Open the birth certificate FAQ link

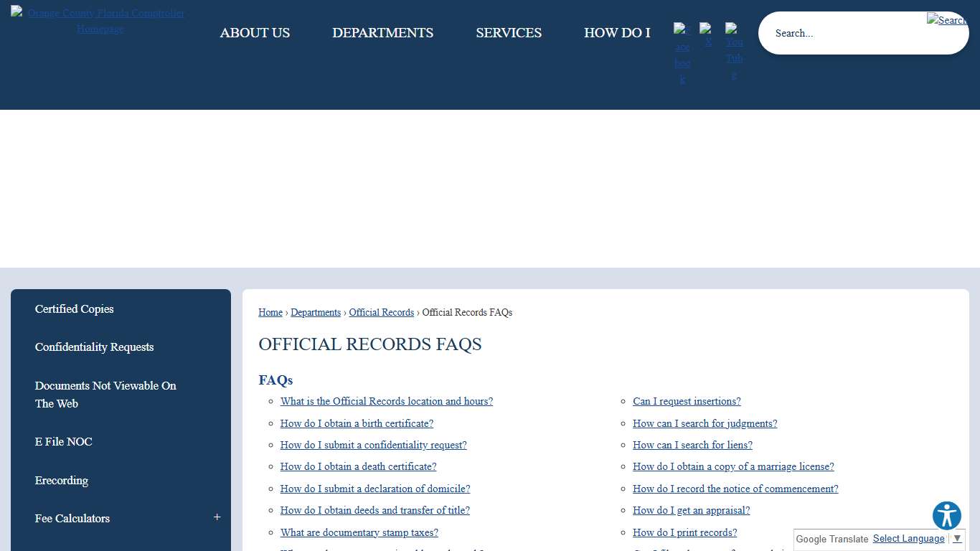(357, 423)
